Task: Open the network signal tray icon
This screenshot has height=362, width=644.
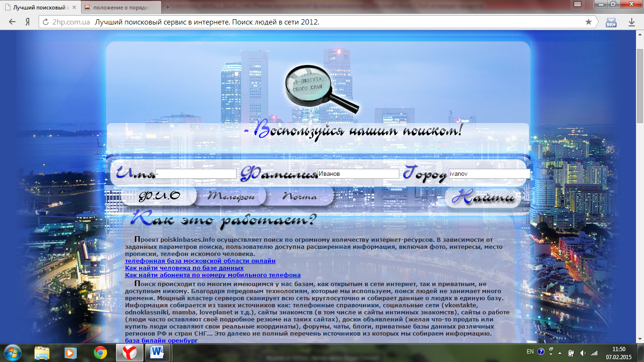Action: coord(594,353)
